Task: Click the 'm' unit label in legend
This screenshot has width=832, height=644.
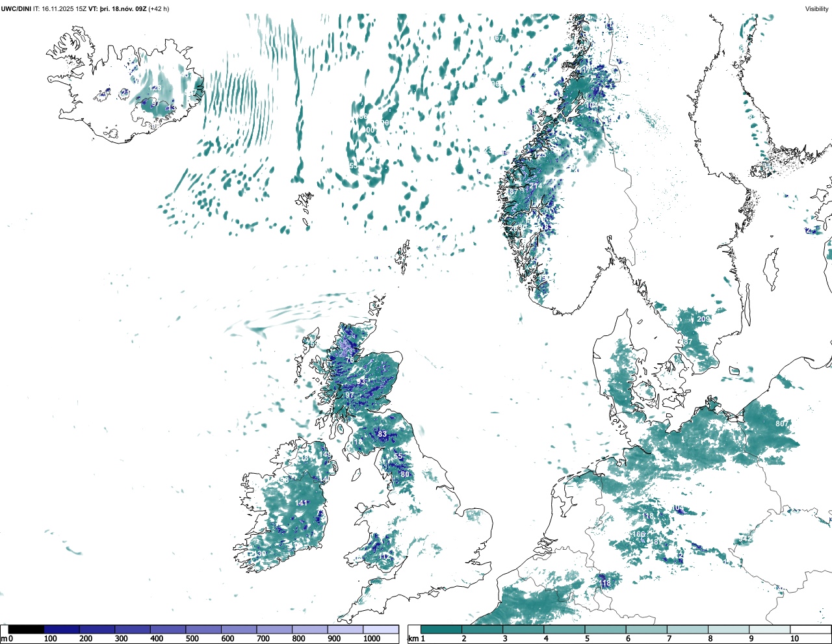Action: [3, 639]
